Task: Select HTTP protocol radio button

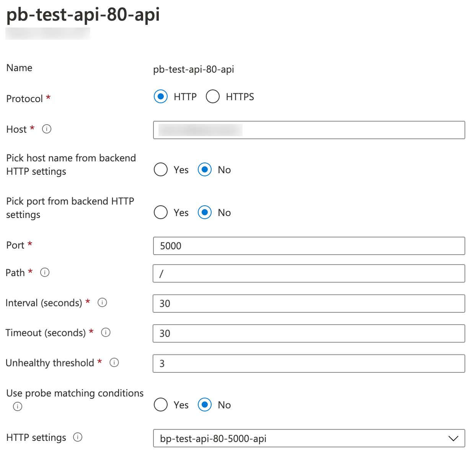Action: pyautogui.click(x=161, y=97)
